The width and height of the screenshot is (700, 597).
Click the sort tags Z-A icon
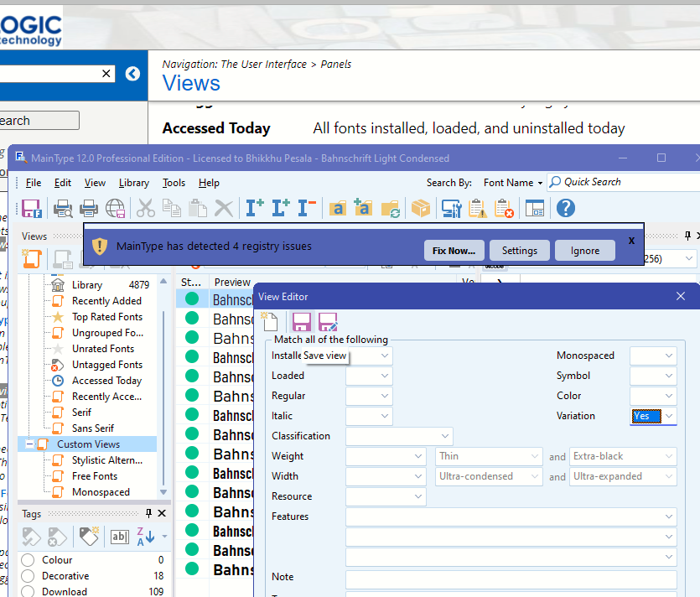[x=145, y=537]
